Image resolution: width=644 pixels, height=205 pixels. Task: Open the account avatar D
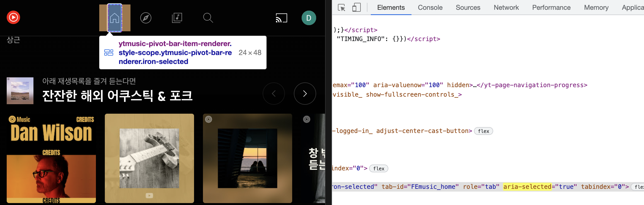point(309,18)
